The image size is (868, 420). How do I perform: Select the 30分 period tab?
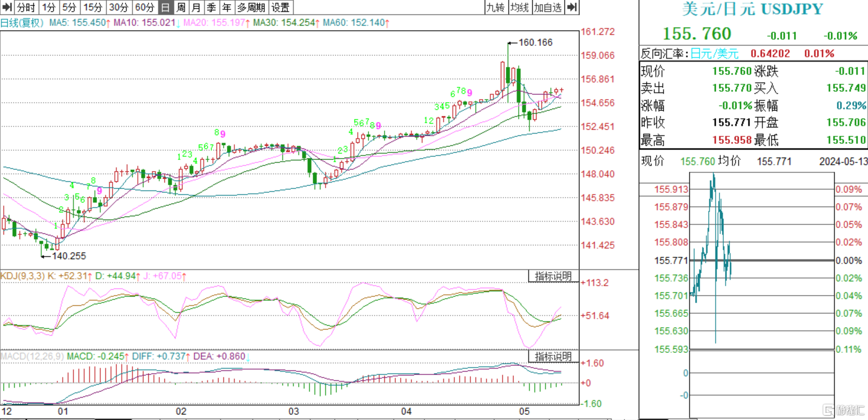click(x=119, y=7)
